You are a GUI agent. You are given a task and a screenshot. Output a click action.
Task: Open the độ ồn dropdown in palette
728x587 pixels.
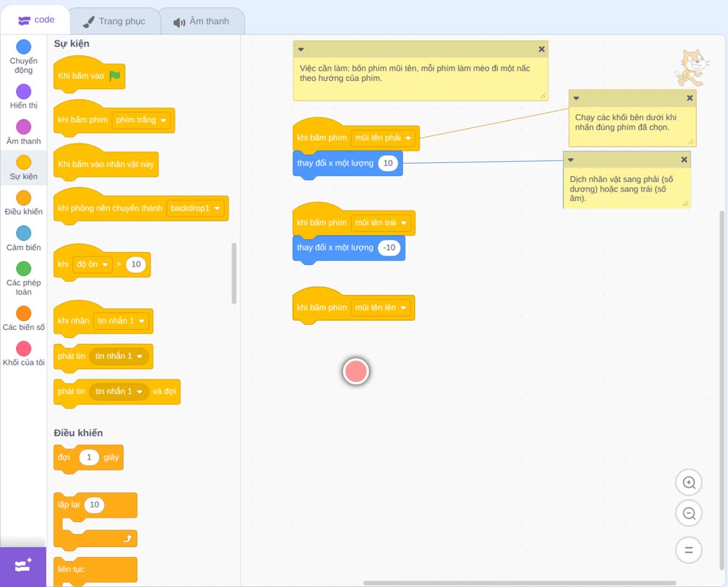[x=92, y=264]
